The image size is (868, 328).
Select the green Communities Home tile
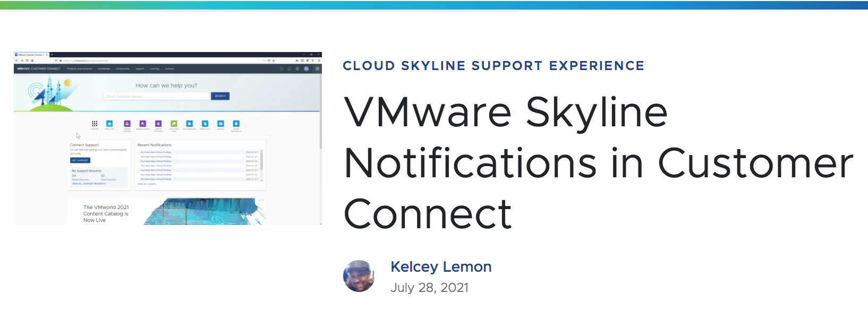tap(174, 124)
